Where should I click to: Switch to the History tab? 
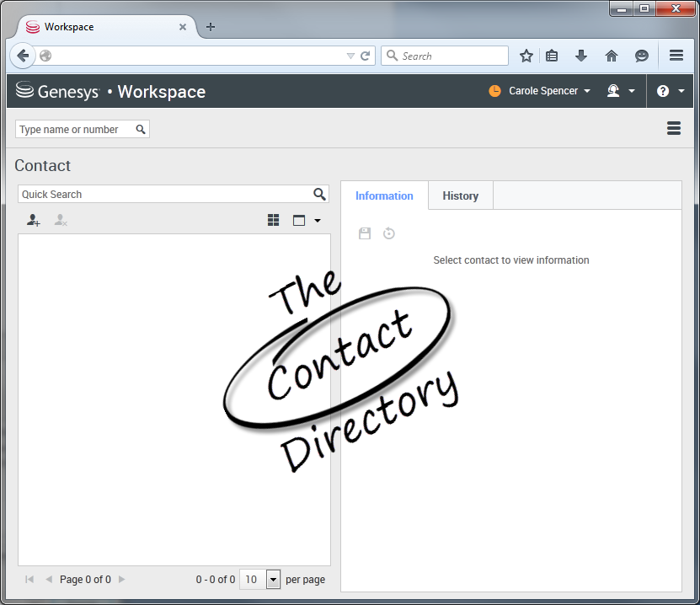coord(460,195)
